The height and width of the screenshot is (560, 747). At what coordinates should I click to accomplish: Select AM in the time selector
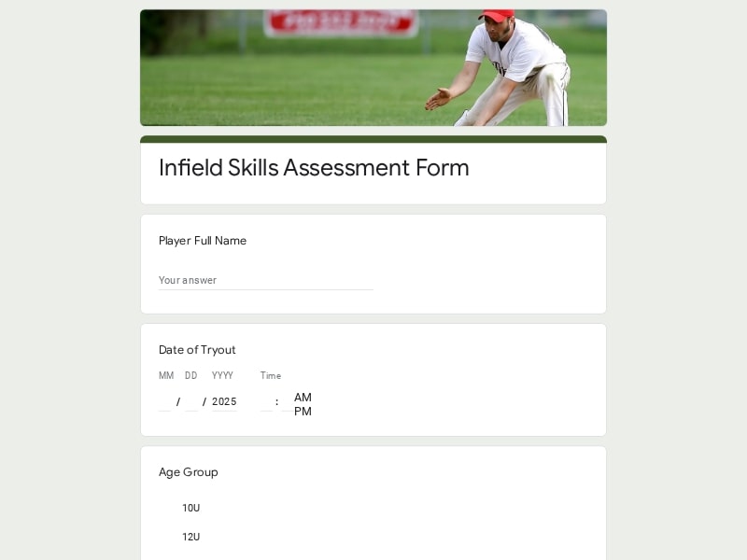[303, 398]
